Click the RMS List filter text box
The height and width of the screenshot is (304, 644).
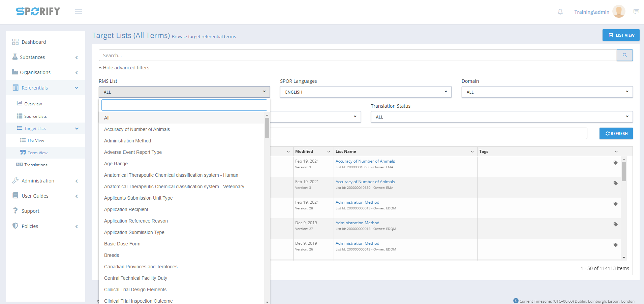(x=184, y=105)
